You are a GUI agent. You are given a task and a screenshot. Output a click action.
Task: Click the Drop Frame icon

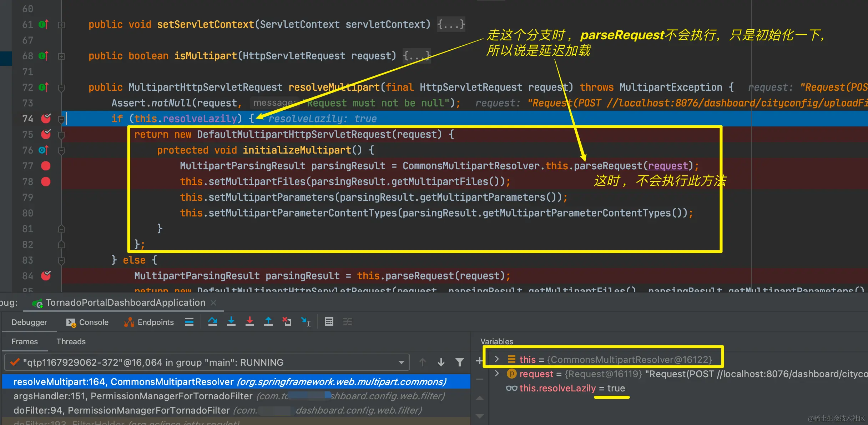coord(287,322)
